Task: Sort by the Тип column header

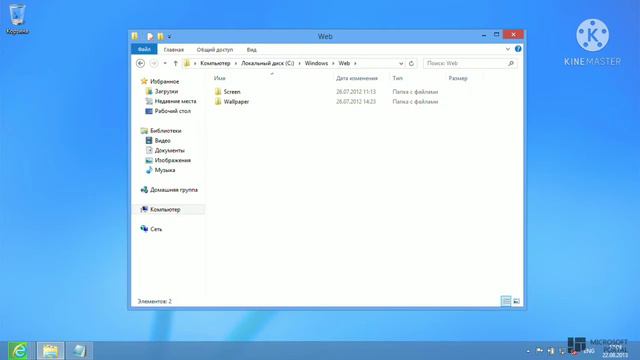Action: pos(398,78)
